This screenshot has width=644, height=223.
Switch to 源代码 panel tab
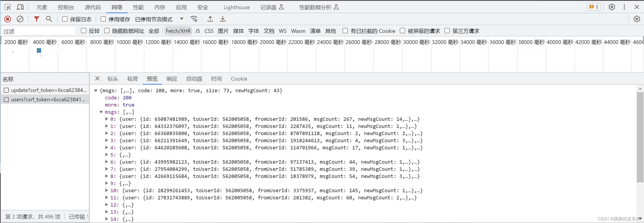point(93,7)
